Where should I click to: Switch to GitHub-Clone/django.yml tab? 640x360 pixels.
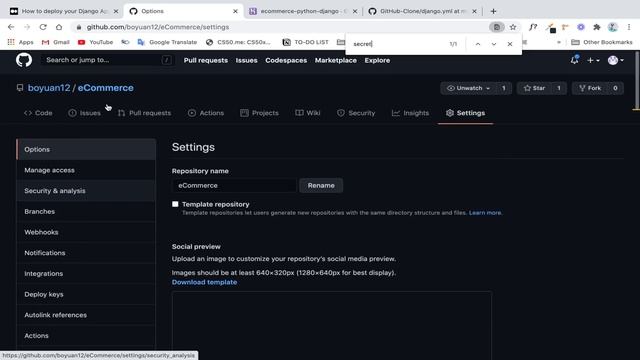pos(422,11)
